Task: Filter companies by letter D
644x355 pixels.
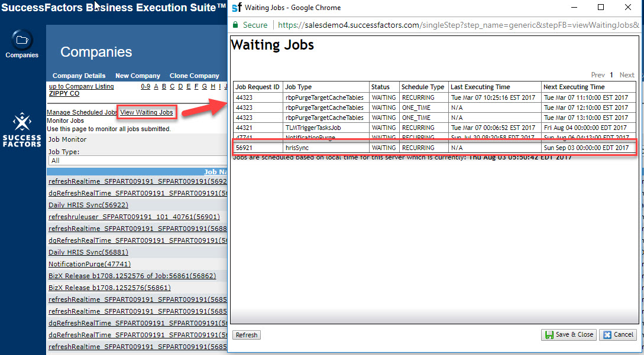Action: tap(181, 86)
